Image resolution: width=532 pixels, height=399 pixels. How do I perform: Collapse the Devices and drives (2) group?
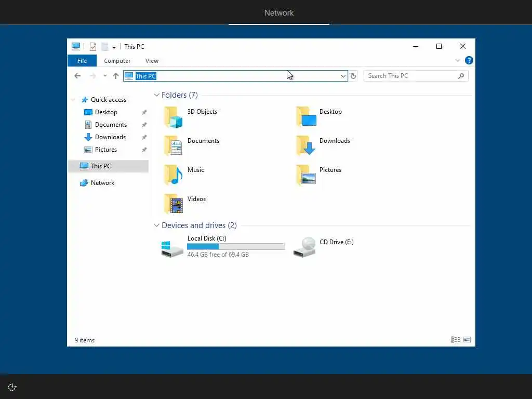coord(156,225)
